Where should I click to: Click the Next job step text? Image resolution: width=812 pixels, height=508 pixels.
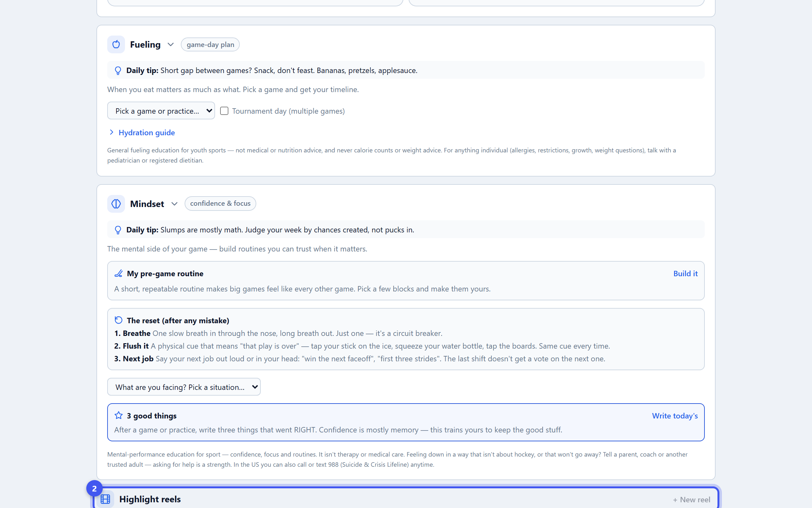[x=360, y=358]
